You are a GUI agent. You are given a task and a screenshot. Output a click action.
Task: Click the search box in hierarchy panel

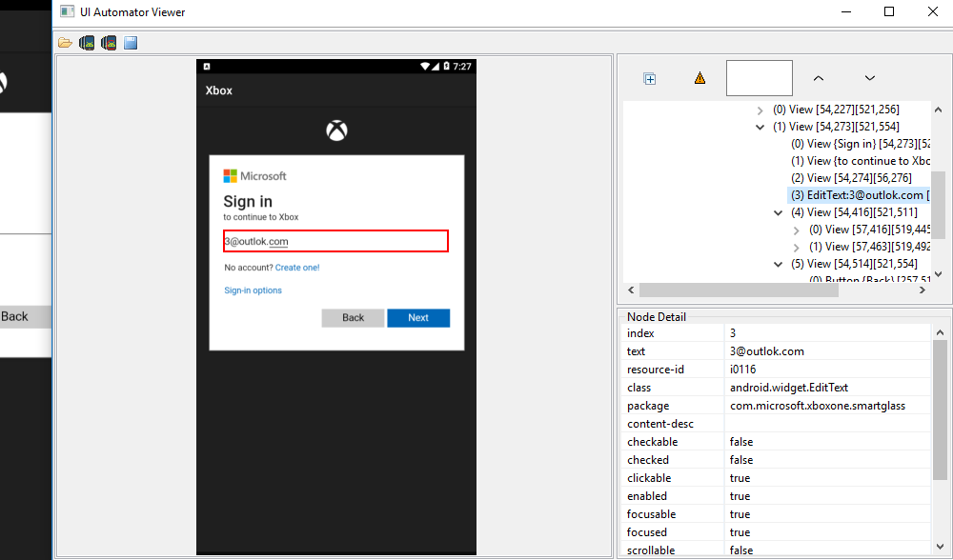[760, 78]
